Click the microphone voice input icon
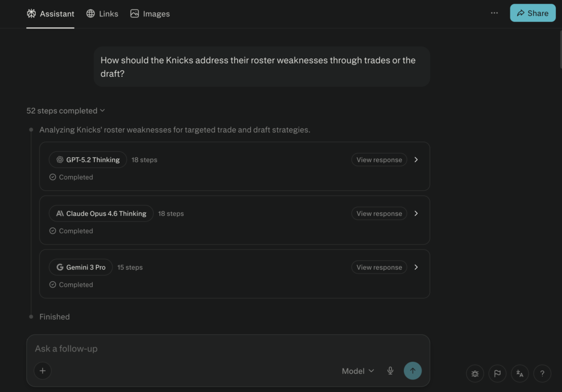562x392 pixels. click(390, 371)
